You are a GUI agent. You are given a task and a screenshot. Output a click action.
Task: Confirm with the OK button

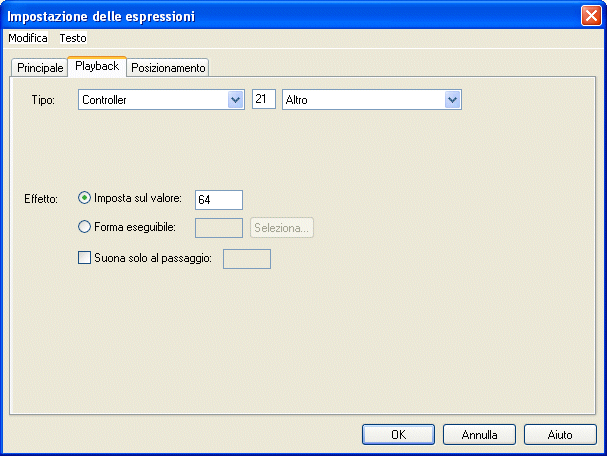(x=397, y=435)
